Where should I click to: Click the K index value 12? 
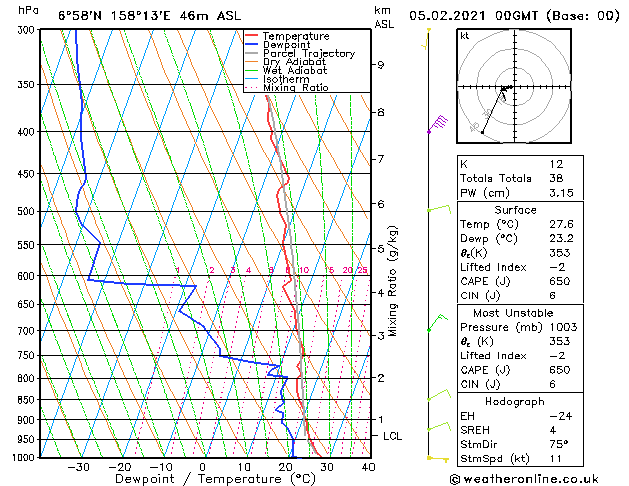click(556, 164)
